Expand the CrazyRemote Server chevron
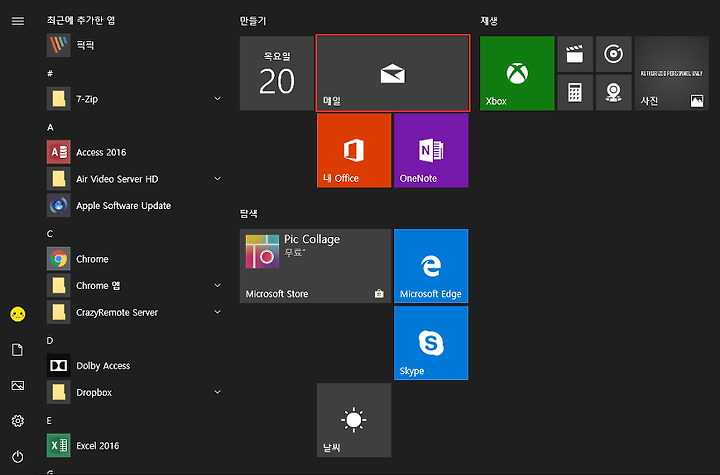This screenshot has height=475, width=720. [218, 311]
